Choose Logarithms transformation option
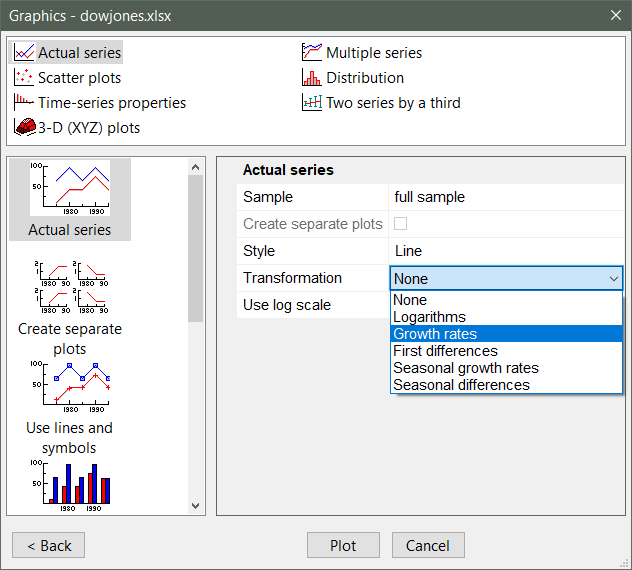 click(430, 317)
